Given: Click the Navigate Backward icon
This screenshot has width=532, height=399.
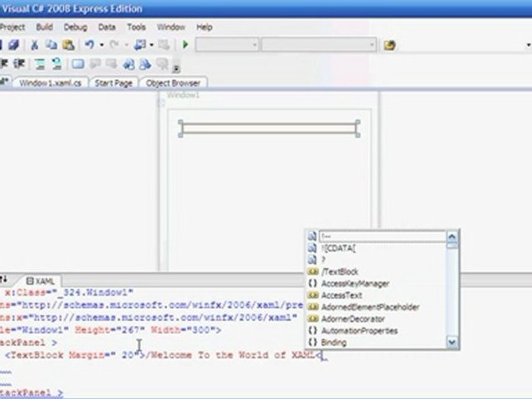Looking at the screenshot, I should [x=140, y=45].
